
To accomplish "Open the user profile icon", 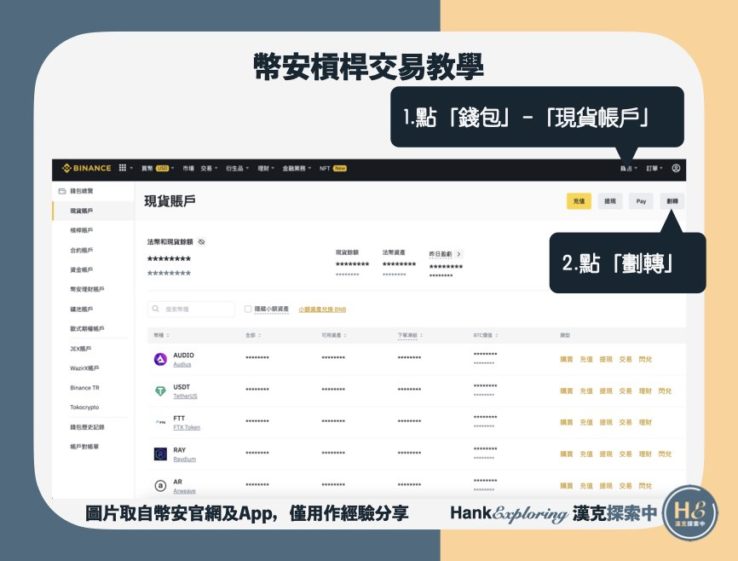I will coord(676,168).
